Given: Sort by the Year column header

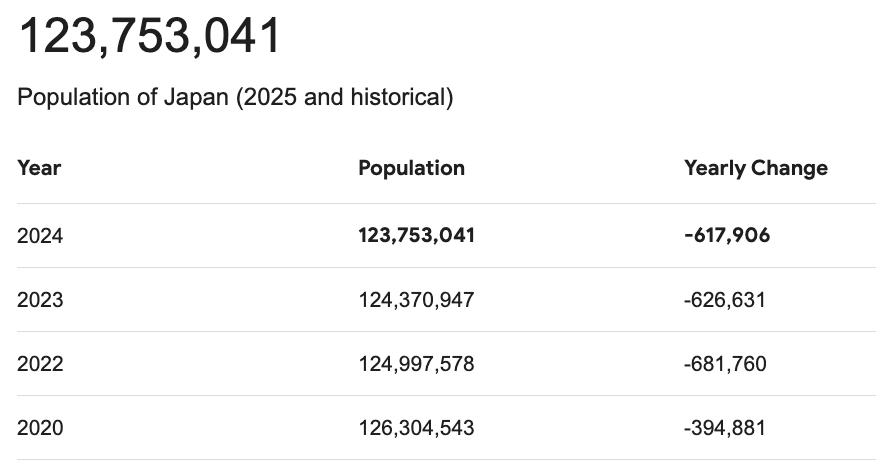Looking at the screenshot, I should click(39, 168).
